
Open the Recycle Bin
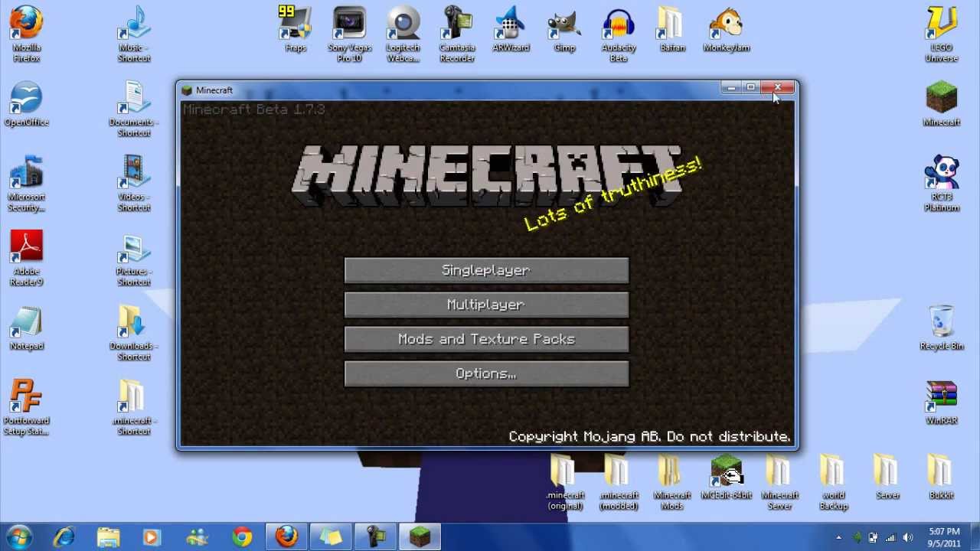point(942,328)
